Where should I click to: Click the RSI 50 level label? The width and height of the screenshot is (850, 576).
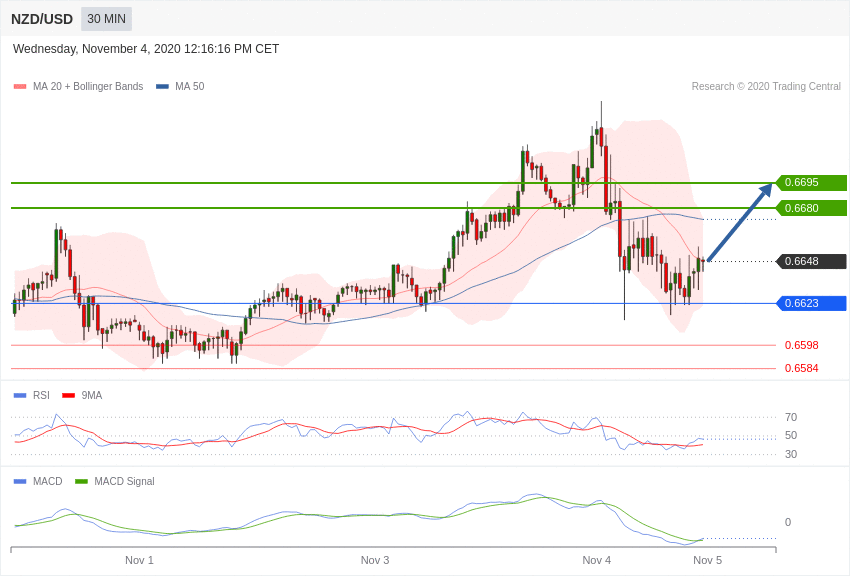[x=791, y=435]
